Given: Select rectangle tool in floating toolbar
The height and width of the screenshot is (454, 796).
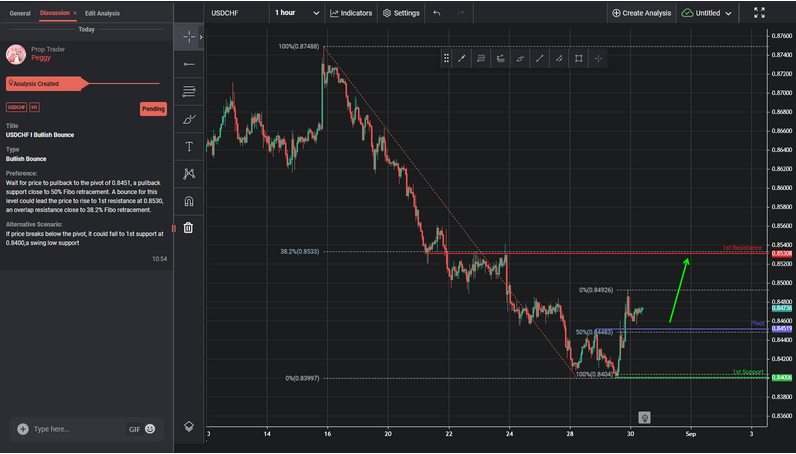Looking at the screenshot, I should point(578,58).
